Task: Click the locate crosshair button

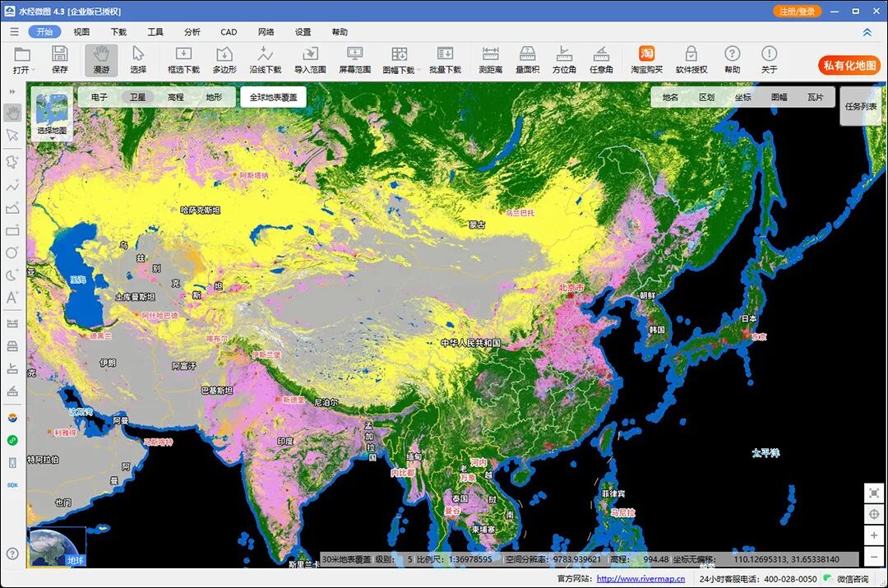Action: point(874,514)
